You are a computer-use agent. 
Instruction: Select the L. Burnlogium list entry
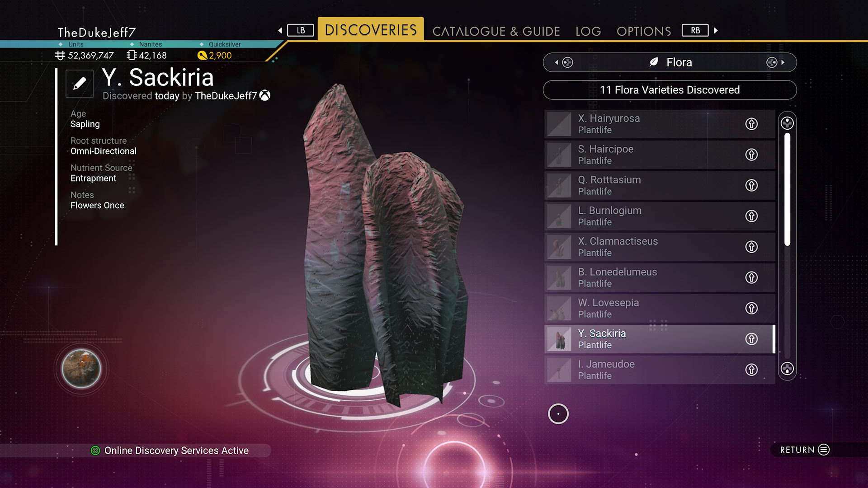(660, 216)
